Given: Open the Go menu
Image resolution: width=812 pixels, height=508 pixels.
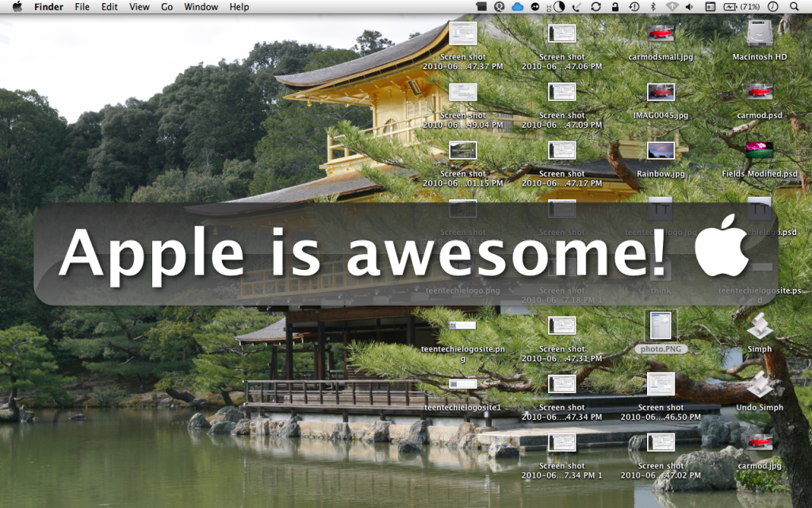Looking at the screenshot, I should pos(167,6).
